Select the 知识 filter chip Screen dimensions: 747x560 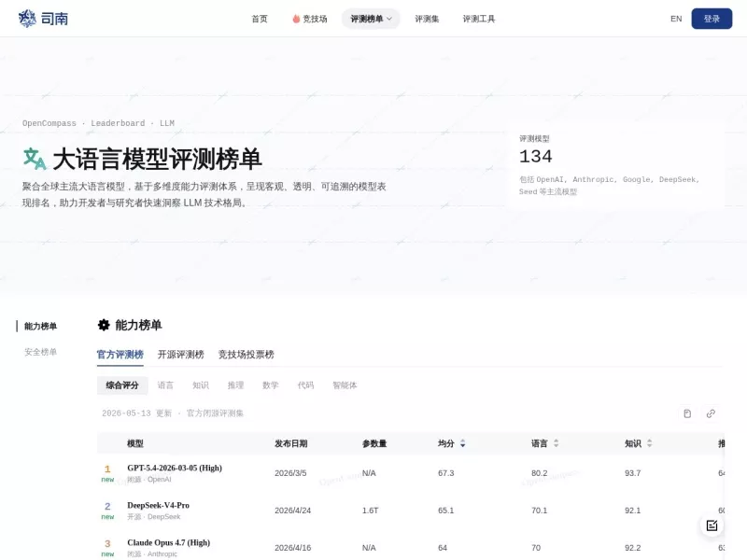[201, 385]
